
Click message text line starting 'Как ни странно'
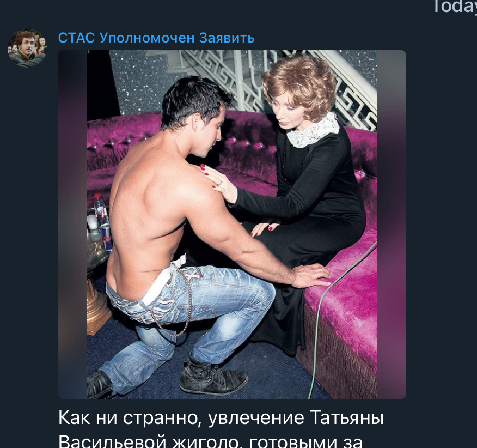point(221,418)
